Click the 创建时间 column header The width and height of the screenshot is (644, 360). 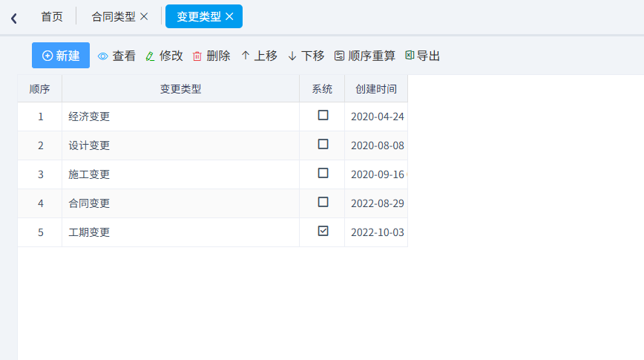(376, 89)
